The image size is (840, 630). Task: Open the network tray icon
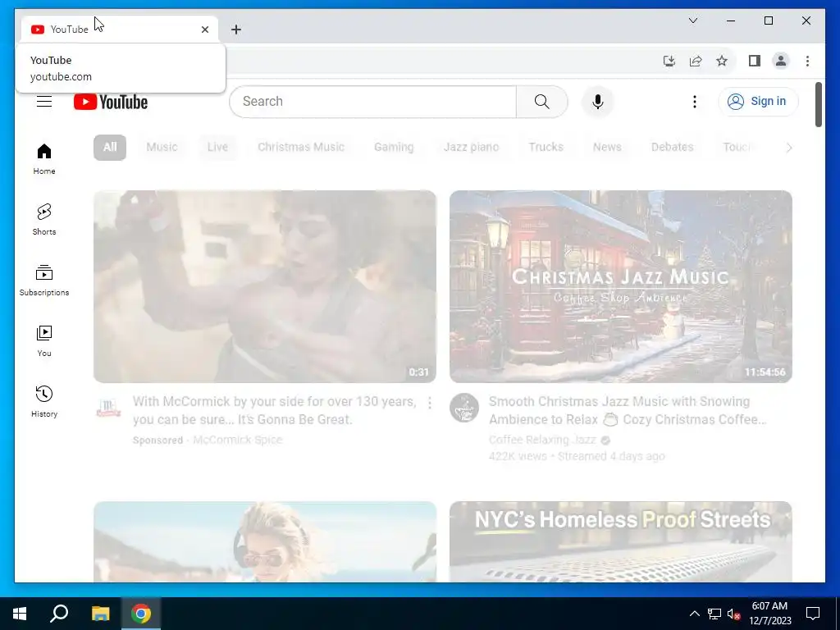click(714, 614)
